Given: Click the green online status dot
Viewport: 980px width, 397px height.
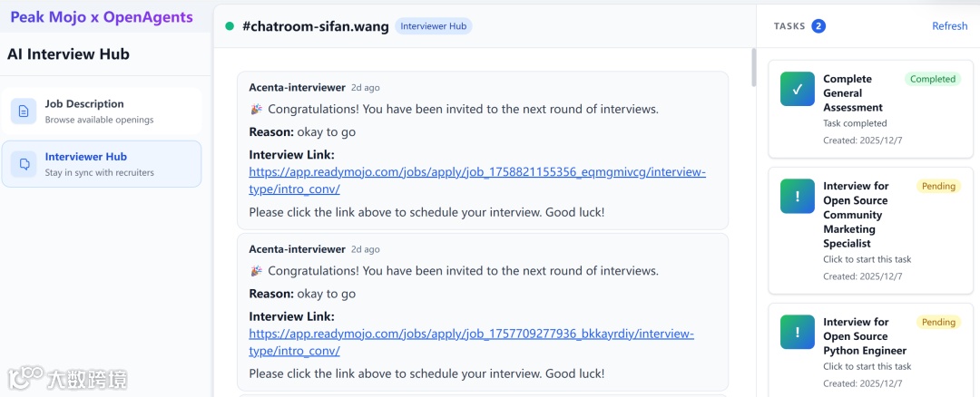Looking at the screenshot, I should coord(230,26).
